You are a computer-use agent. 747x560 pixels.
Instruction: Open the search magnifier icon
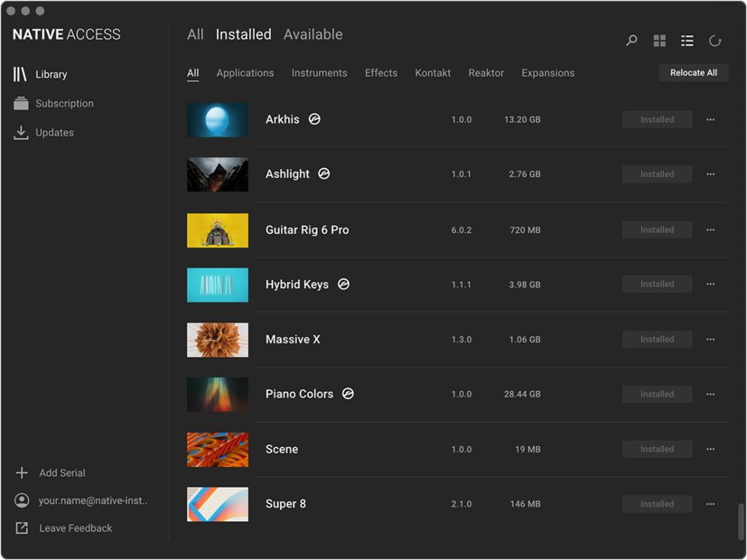(632, 40)
